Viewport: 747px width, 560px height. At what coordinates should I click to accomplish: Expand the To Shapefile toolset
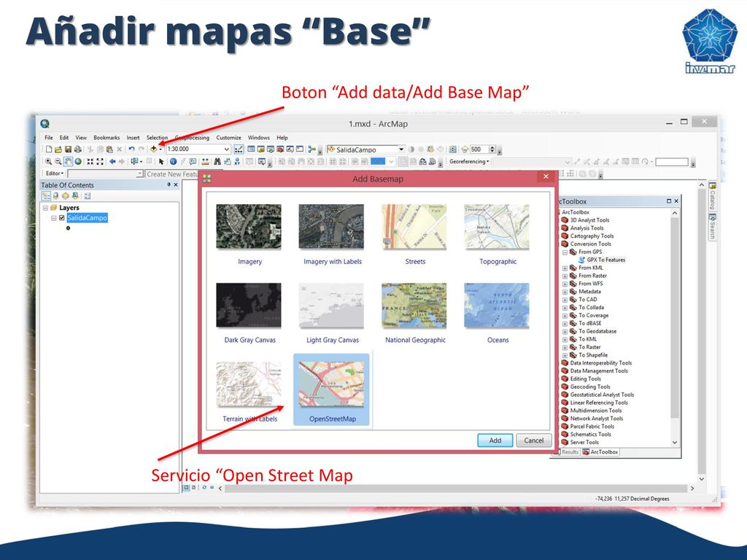point(565,355)
